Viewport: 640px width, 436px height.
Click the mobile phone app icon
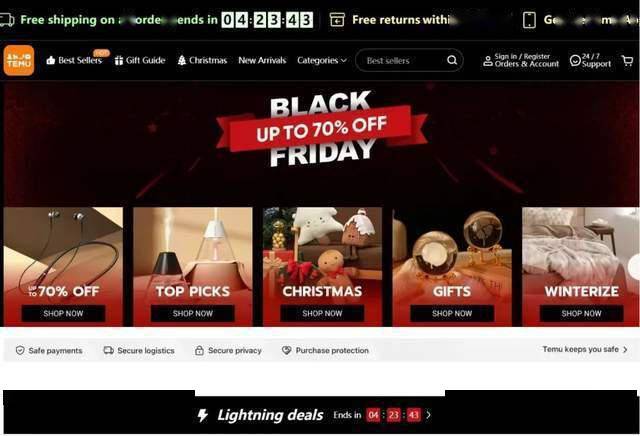529,20
